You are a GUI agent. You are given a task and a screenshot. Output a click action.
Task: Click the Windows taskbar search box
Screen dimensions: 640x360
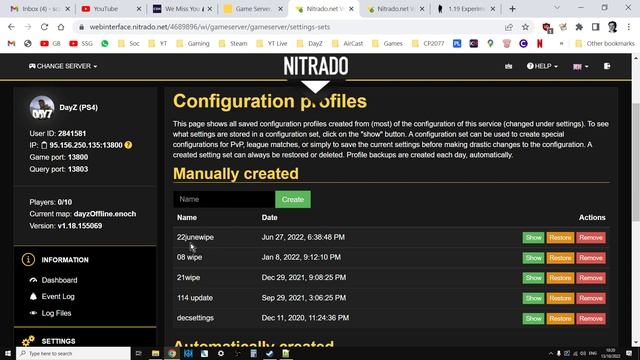point(73,353)
